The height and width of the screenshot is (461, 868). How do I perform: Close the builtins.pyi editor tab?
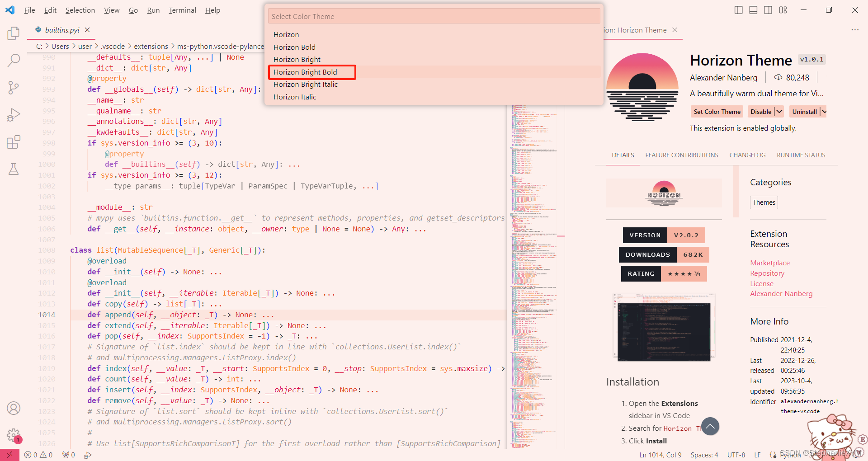coord(87,30)
